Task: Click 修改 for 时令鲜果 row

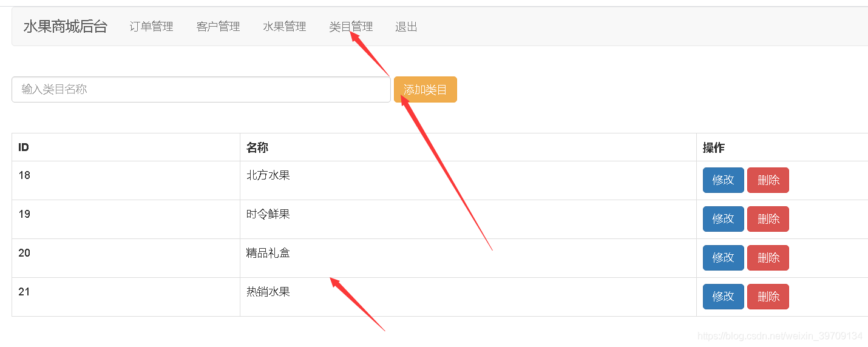Action: coord(723,219)
